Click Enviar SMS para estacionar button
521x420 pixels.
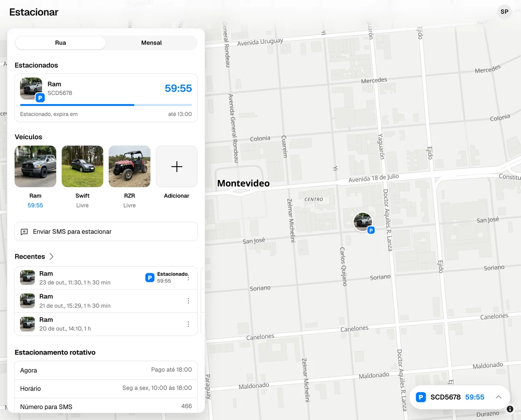tap(106, 232)
